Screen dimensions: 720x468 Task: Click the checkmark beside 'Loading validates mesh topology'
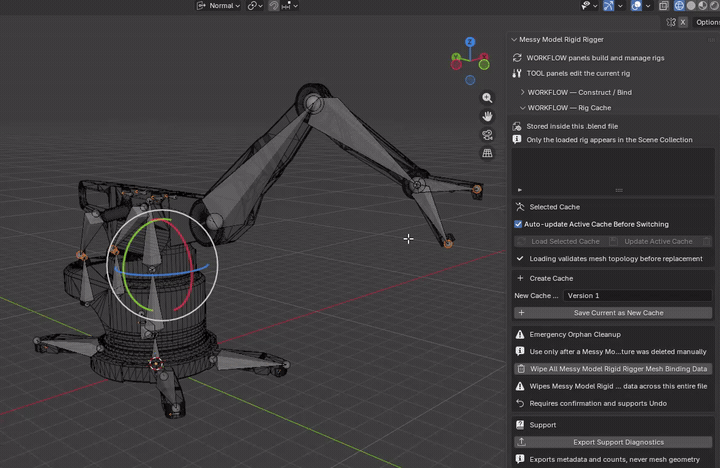click(520, 259)
